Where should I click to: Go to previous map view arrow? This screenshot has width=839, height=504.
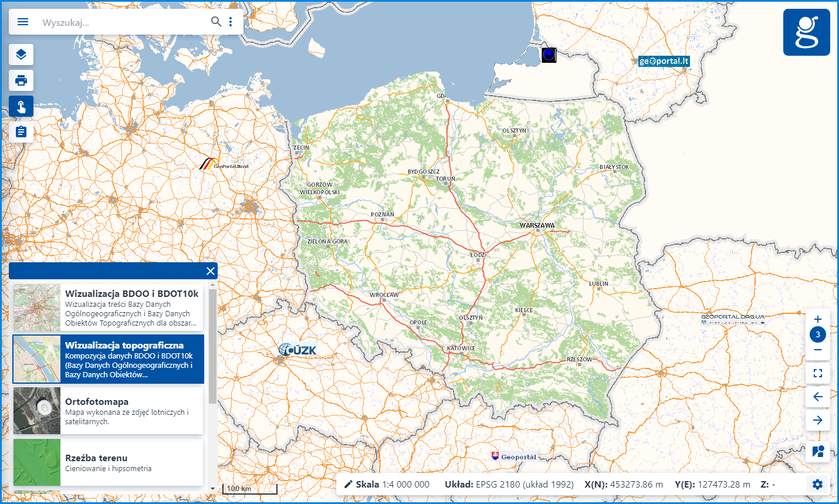pyautogui.click(x=818, y=397)
